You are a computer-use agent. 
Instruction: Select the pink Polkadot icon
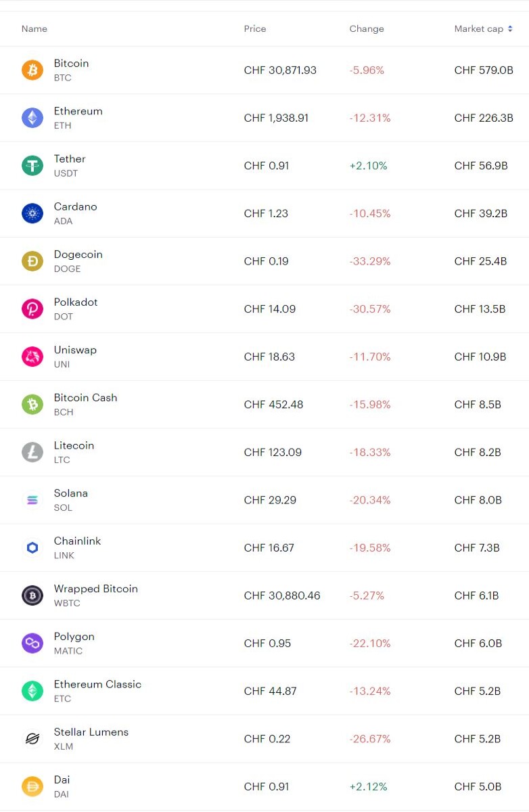coord(32,309)
